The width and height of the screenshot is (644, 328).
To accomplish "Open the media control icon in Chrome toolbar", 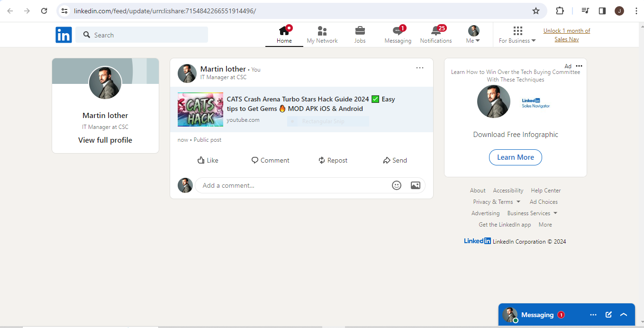I will coord(585,10).
